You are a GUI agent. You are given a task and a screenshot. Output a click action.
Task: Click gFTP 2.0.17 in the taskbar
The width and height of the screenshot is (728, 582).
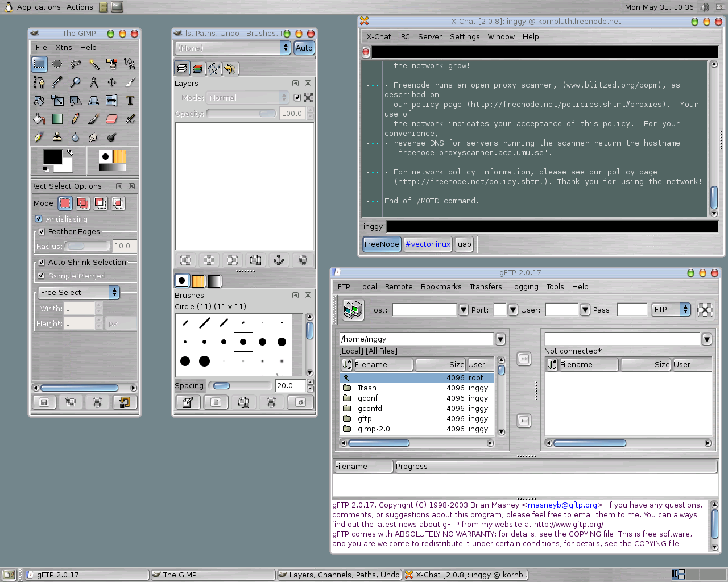tap(88, 575)
